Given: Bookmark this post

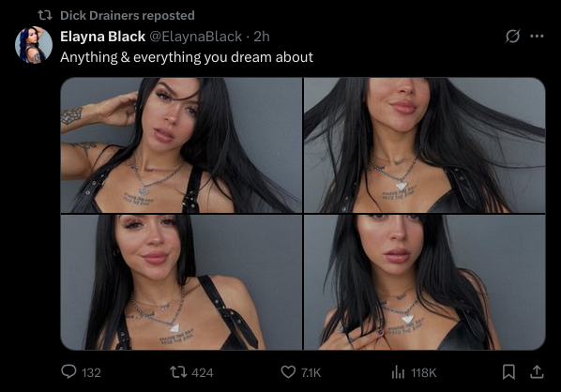Looking at the screenshot, I should click(x=508, y=372).
